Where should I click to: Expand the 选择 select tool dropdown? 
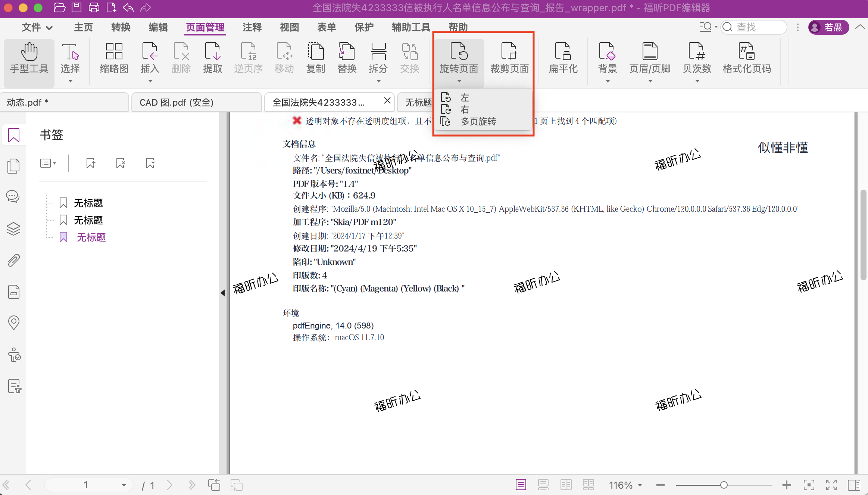[70, 80]
